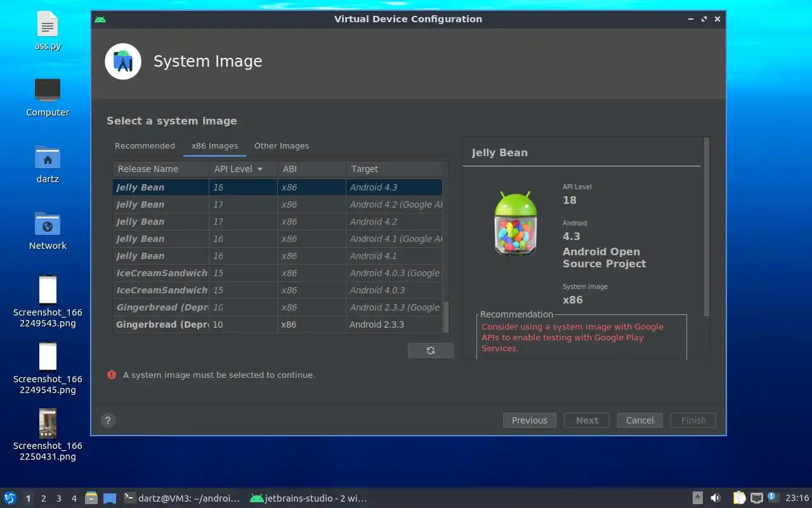Select the Android 4.2 target row
The height and width of the screenshot is (508, 812).
[277, 222]
